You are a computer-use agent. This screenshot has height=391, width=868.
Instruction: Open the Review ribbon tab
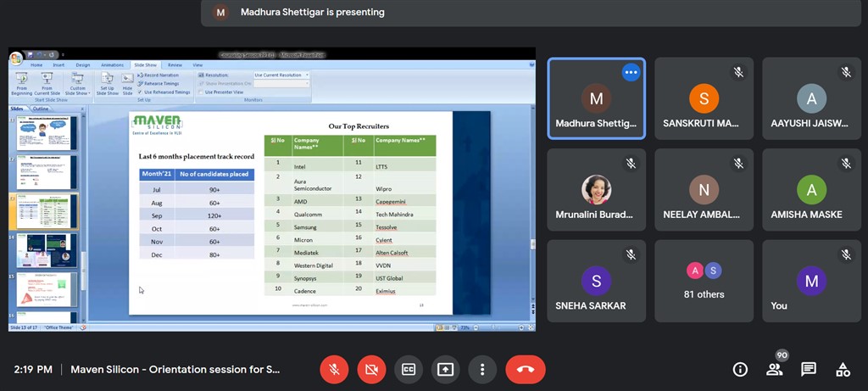coord(175,64)
